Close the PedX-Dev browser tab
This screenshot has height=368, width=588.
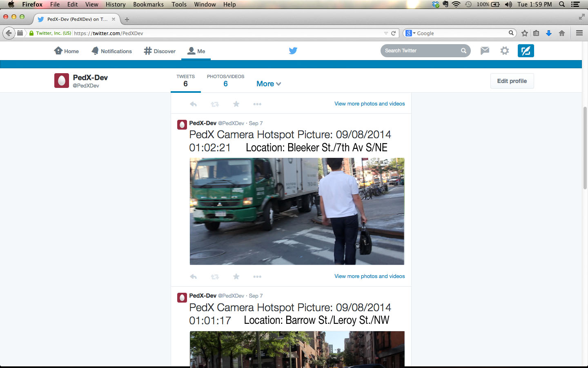(114, 19)
